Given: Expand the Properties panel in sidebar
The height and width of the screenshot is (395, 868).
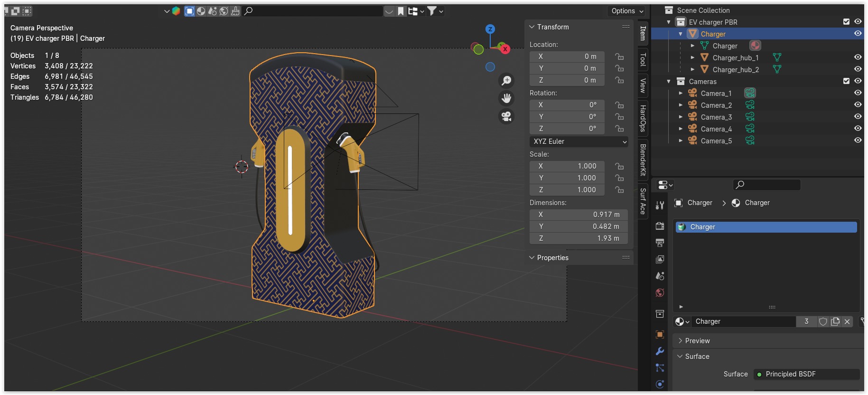Looking at the screenshot, I should [x=532, y=258].
